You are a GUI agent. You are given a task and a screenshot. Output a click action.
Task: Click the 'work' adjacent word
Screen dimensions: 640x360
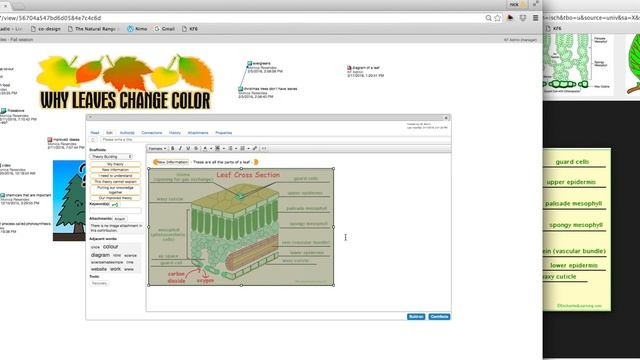[116, 269]
